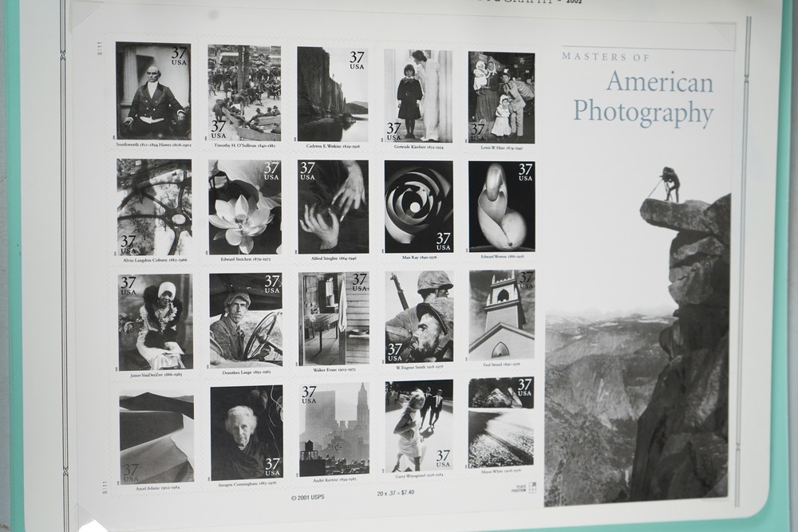Click the Gertrude Käsebier stamp
This screenshot has width=798, height=532.
tap(418, 96)
